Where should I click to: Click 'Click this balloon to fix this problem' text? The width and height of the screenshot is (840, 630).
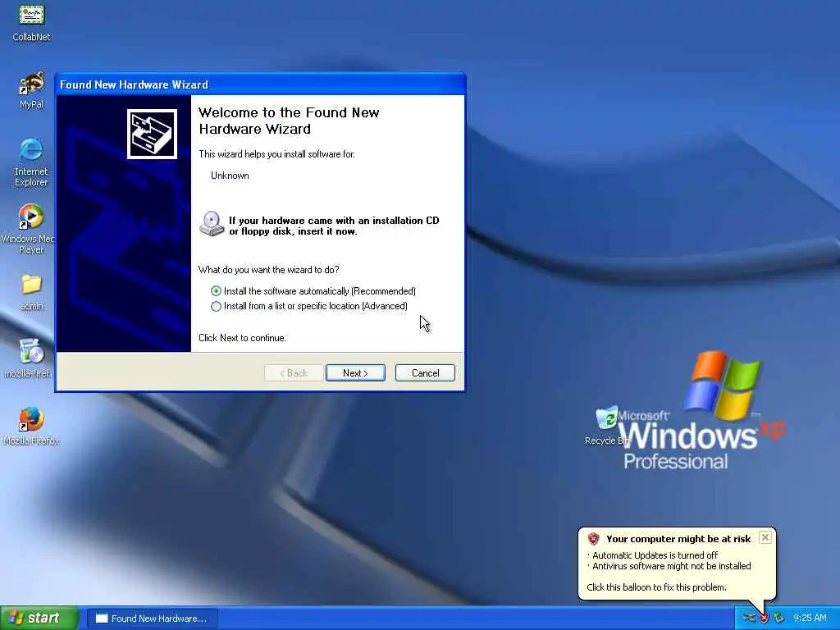[657, 587]
